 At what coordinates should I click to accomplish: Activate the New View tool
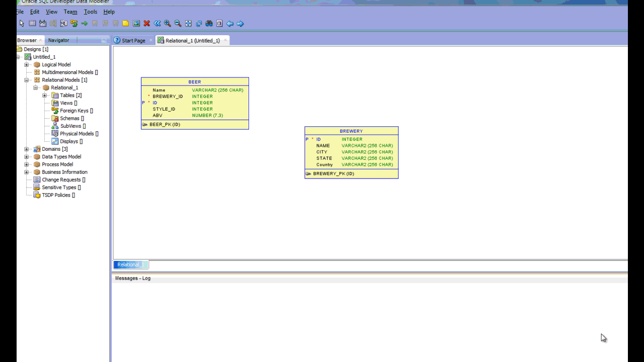tap(43, 23)
